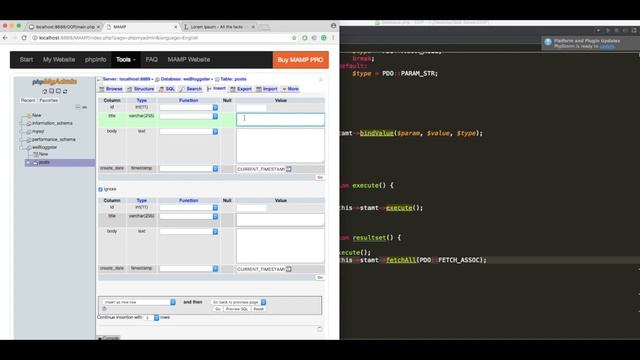Click the update link in PhpStorm notification
Image resolution: width=640 pixels, height=360 pixels.
tap(607, 46)
